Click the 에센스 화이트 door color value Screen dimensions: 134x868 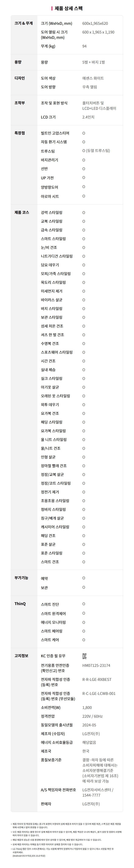tap(93, 78)
